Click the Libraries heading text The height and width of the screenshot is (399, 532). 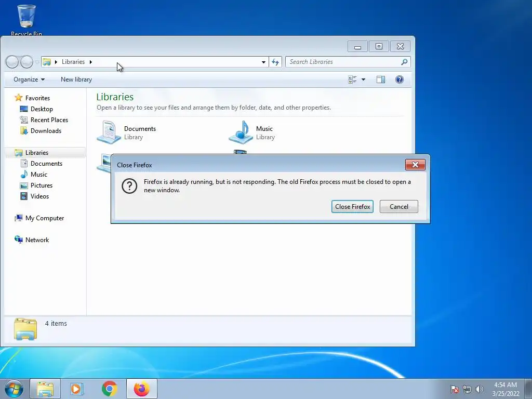[115, 97]
